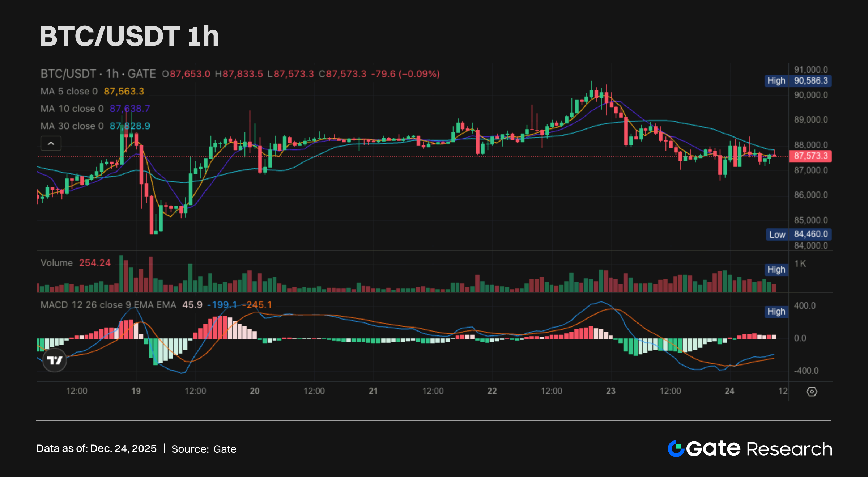Click the current price tag 87,573.3
The height and width of the screenshot is (477, 868).
pyautogui.click(x=810, y=156)
